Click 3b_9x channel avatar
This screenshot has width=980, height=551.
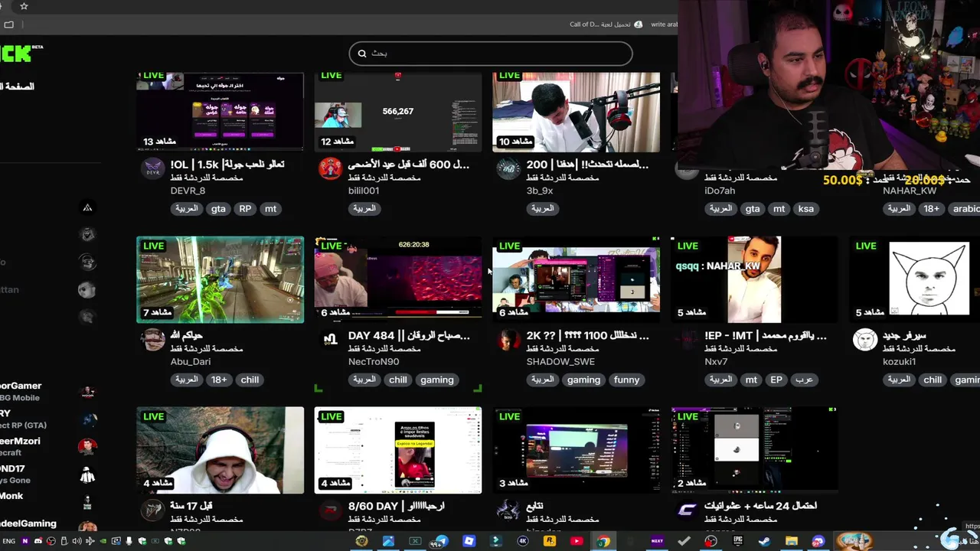coord(508,169)
